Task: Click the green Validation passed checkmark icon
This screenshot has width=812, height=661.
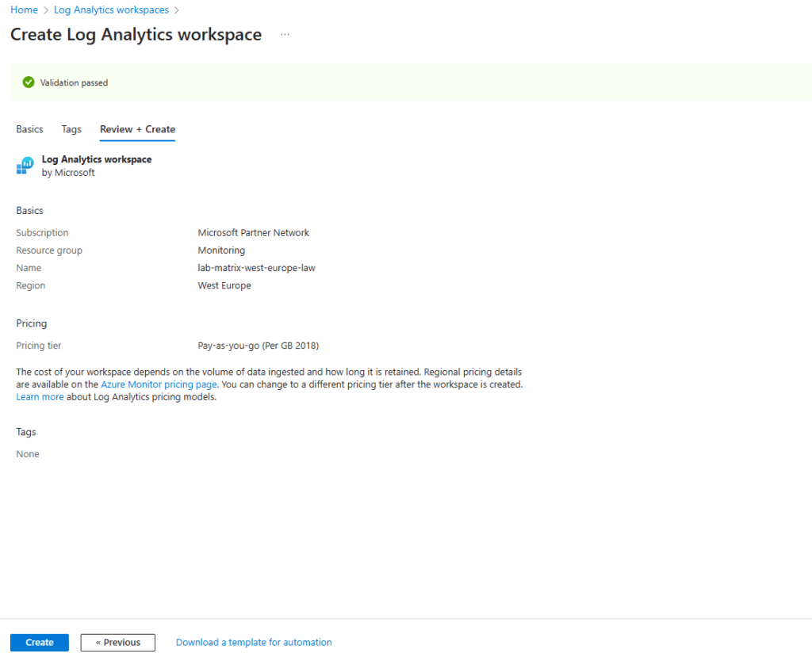Action: 29,82
